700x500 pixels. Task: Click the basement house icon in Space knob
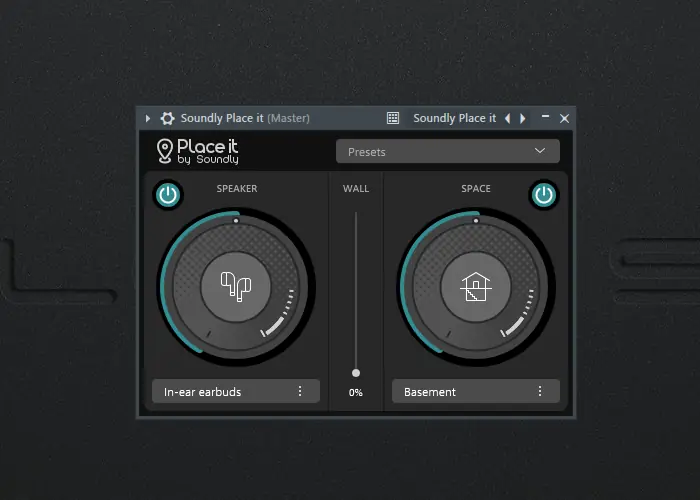475,287
